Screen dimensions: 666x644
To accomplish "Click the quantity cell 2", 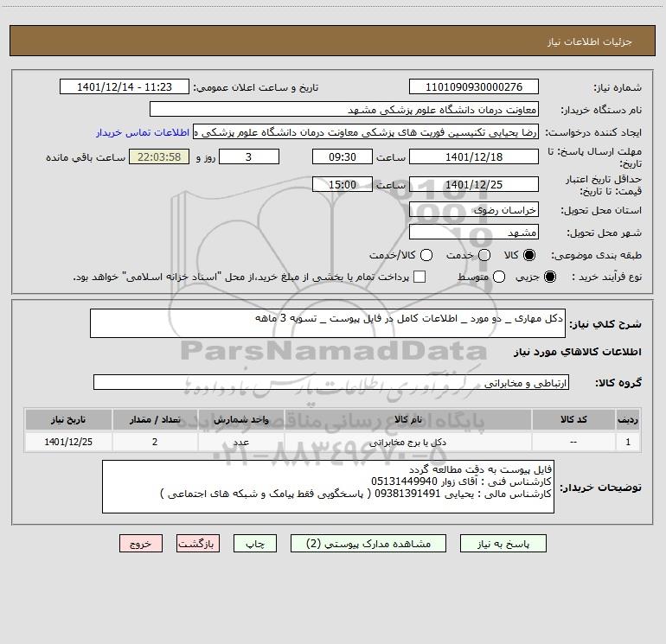I will pyautogui.click(x=155, y=443).
